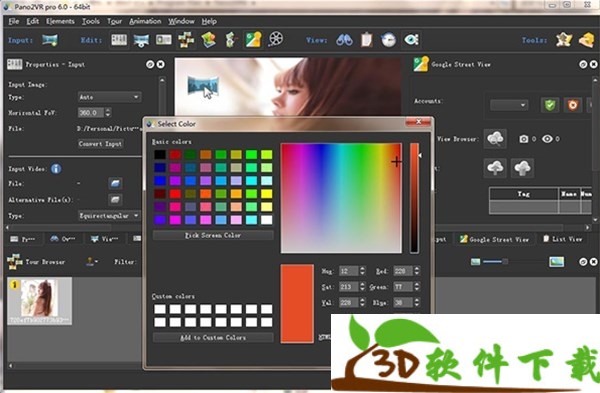
Task: Browse for Input Video file folder icon
Action: [115, 183]
